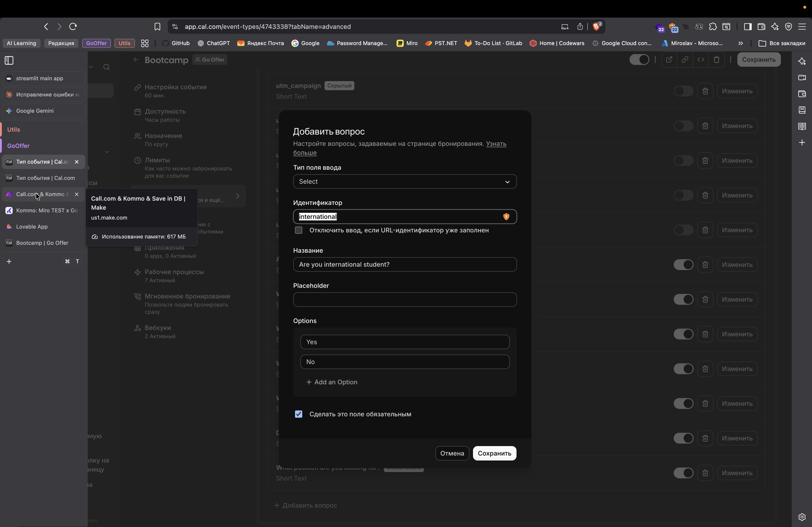Click the copy link icon in header
812x527 pixels.
pyautogui.click(x=685, y=60)
